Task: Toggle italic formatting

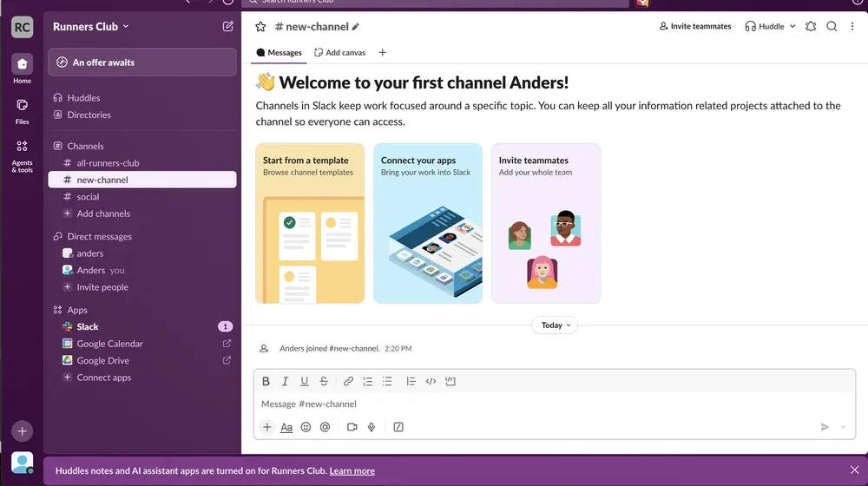Action: pyautogui.click(x=285, y=381)
